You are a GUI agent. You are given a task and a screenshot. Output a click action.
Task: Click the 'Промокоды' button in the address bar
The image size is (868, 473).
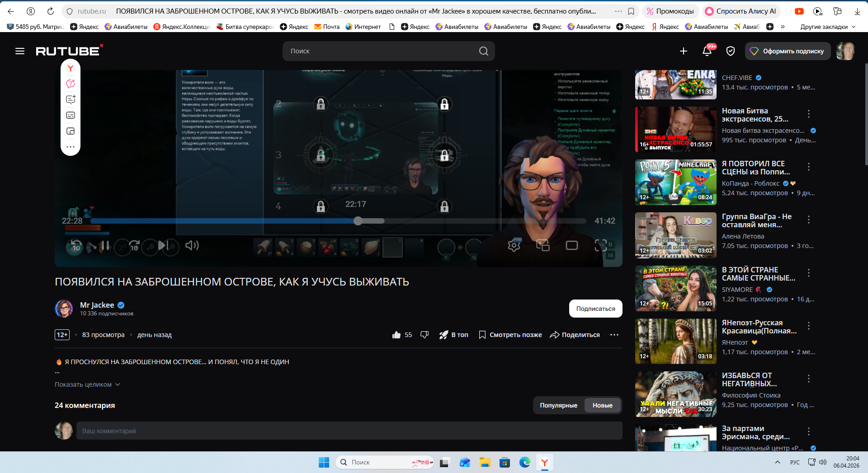click(x=670, y=11)
